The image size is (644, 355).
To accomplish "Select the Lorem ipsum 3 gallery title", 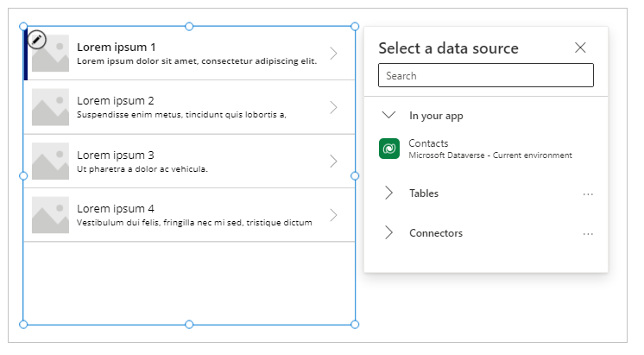I will [116, 155].
